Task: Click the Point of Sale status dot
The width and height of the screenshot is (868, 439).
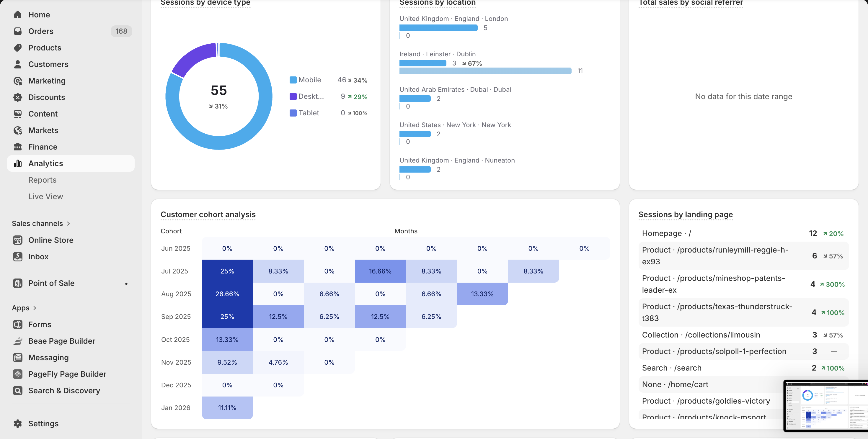Action: click(x=126, y=284)
